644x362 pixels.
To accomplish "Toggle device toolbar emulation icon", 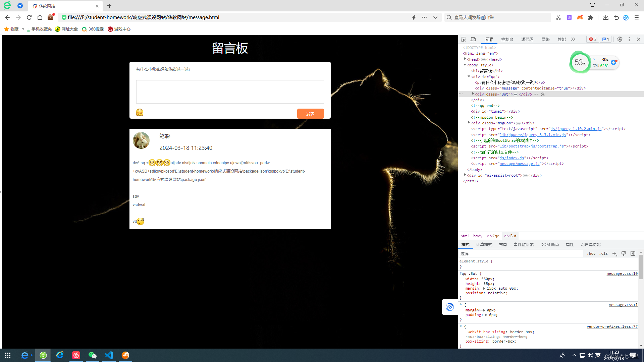I will pos(473,39).
